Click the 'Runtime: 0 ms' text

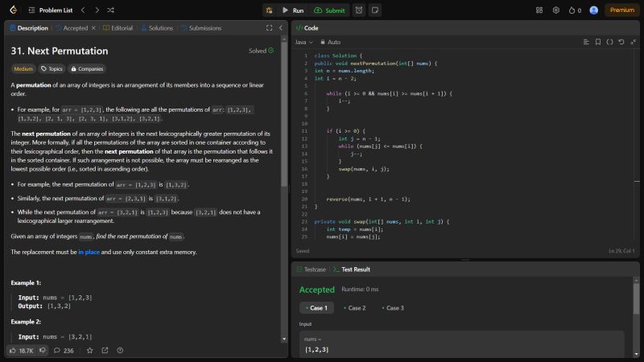point(360,290)
